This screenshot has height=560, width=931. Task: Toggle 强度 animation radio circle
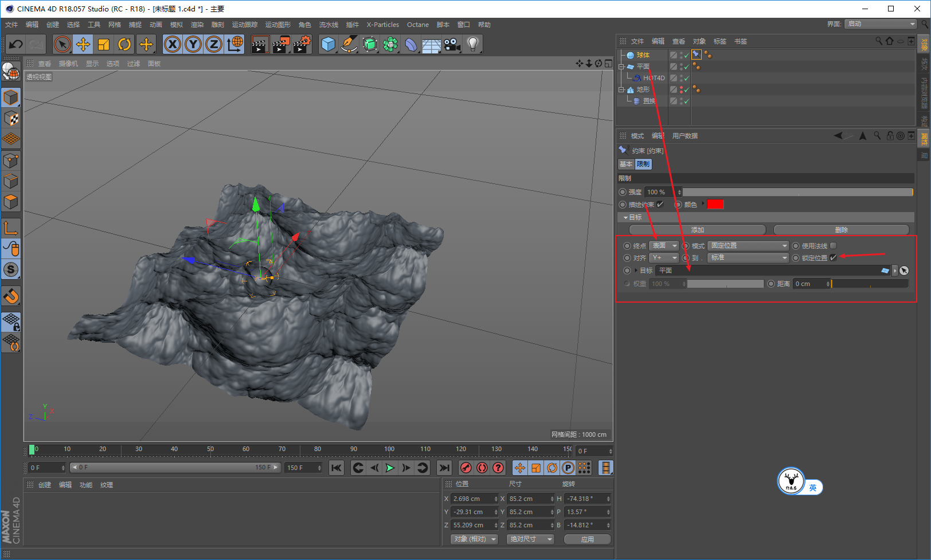pyautogui.click(x=623, y=192)
